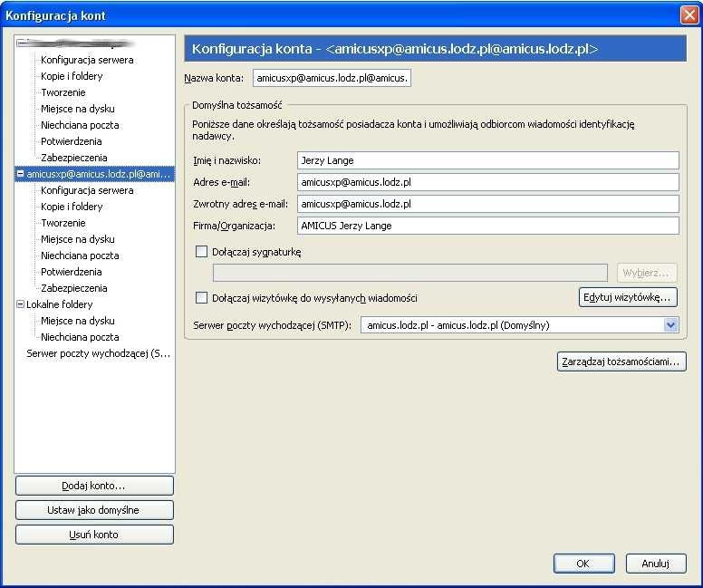Open Zarządzaj tożsamościami dialog

[x=621, y=362]
